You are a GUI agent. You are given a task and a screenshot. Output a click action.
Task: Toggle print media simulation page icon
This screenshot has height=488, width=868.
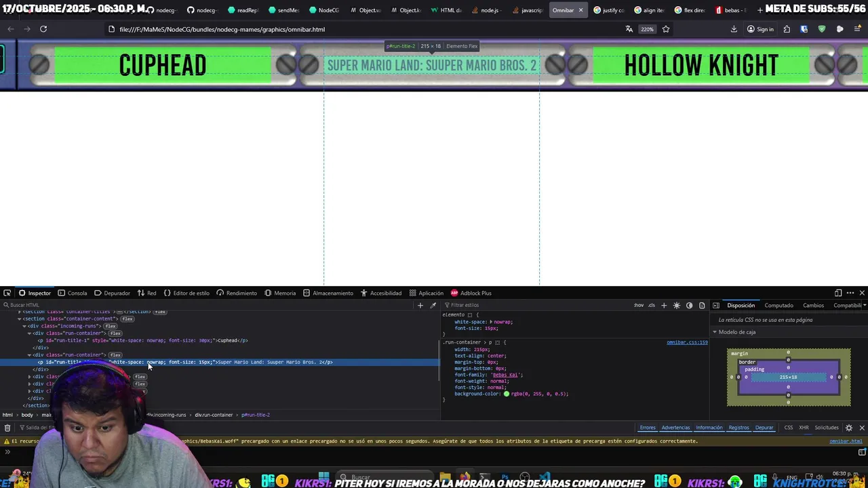[702, 305]
